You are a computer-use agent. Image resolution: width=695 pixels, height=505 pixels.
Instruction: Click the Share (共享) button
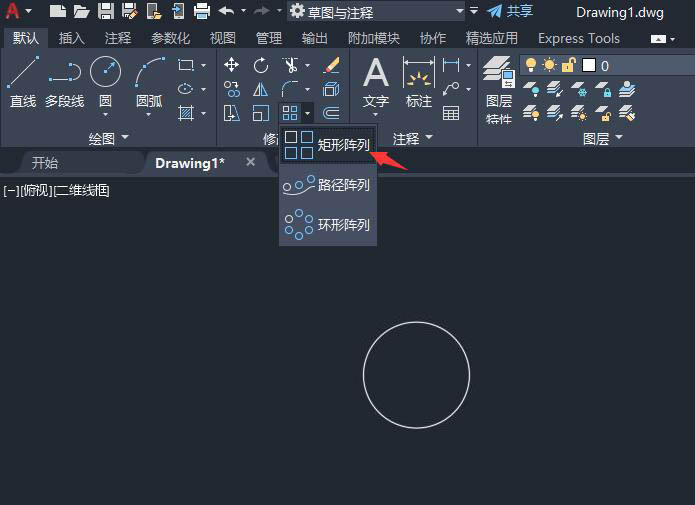pos(510,11)
